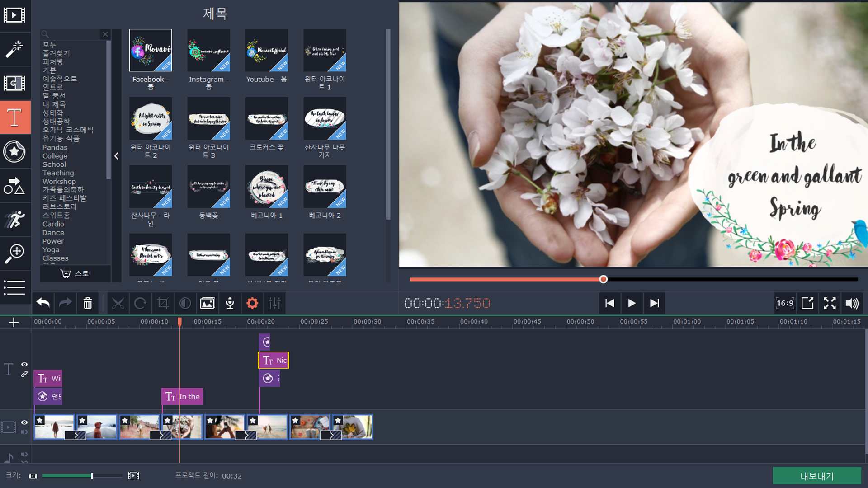Split the clip with scissors icon

[118, 303]
